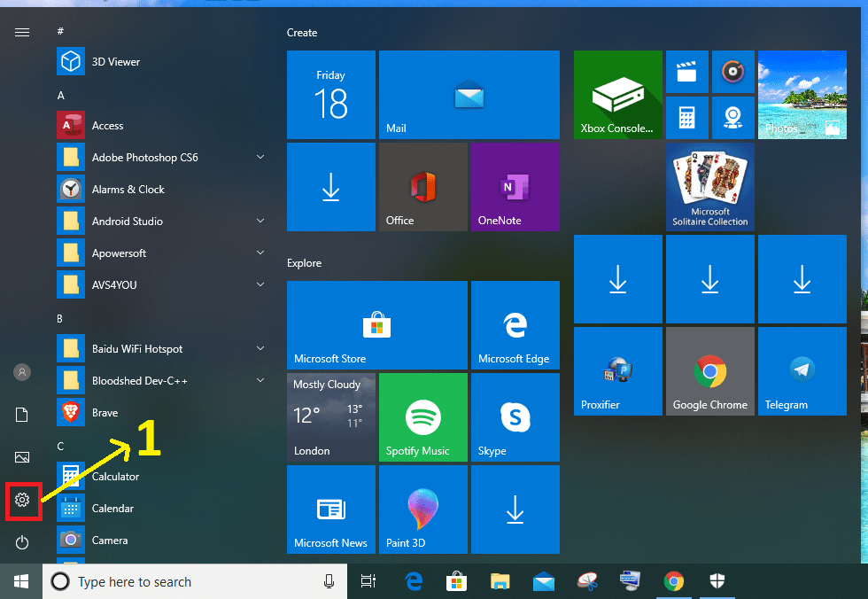The image size is (868, 599).
Task: Click the Create group title
Action: click(302, 33)
